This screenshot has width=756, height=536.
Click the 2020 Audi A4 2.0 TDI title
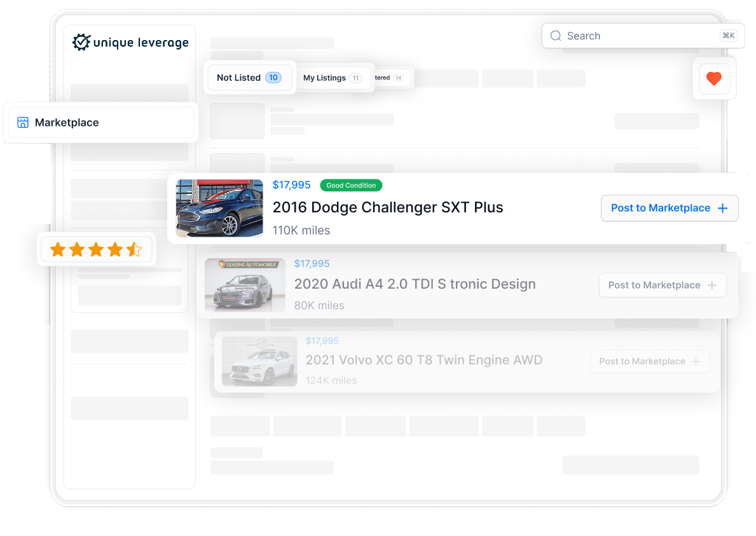pyautogui.click(x=415, y=284)
